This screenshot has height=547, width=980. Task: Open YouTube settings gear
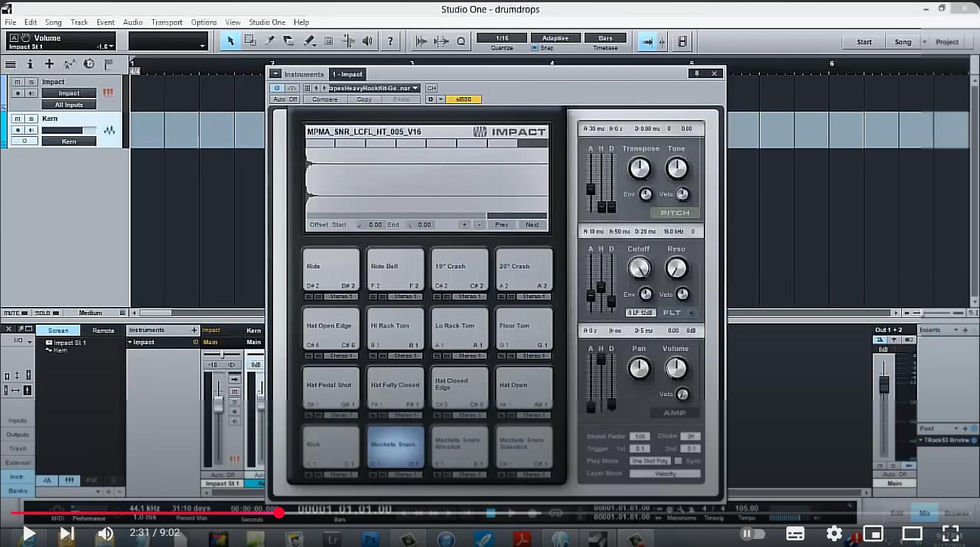(x=833, y=533)
